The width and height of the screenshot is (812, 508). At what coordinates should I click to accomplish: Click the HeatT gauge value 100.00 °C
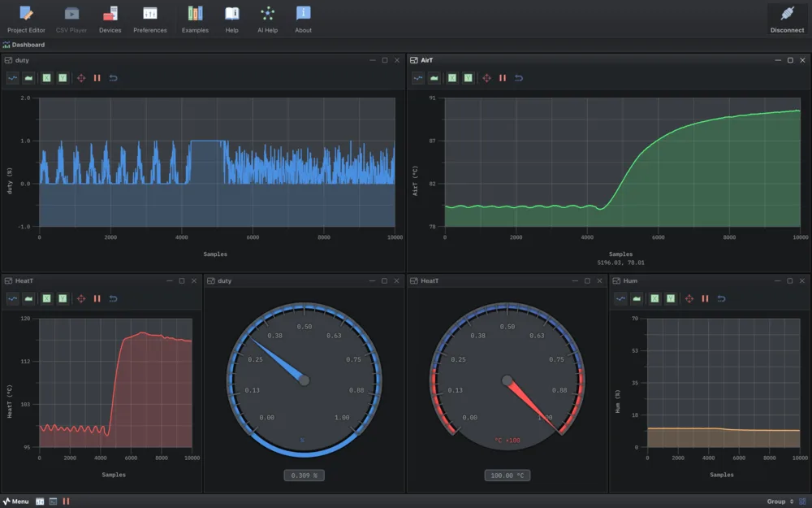[x=507, y=475]
